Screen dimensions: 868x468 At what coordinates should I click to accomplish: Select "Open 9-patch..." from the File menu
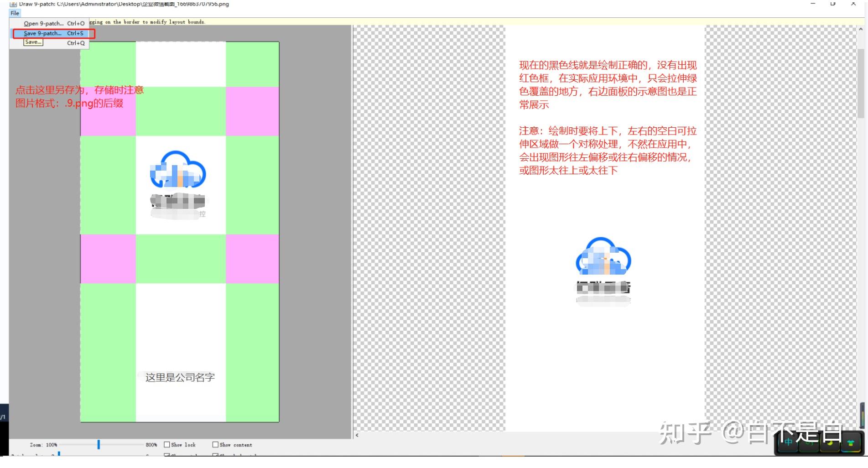[43, 23]
